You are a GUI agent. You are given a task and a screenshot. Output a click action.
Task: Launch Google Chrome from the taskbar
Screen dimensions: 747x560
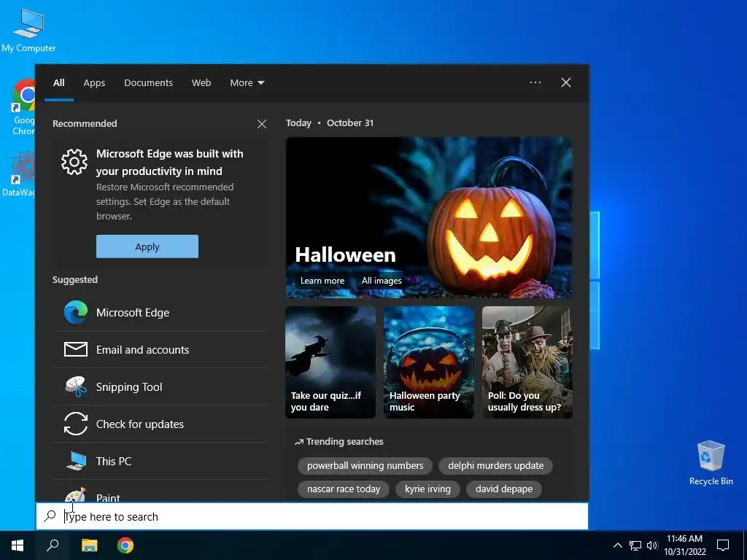click(x=125, y=545)
